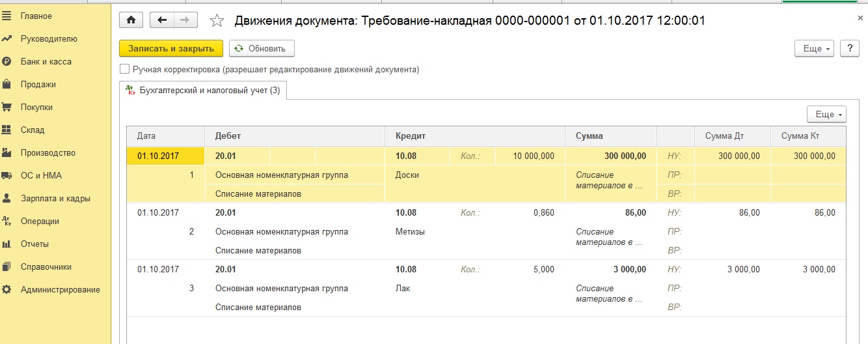
Task: Enable Ручная корректировка checkbox
Action: (124, 69)
